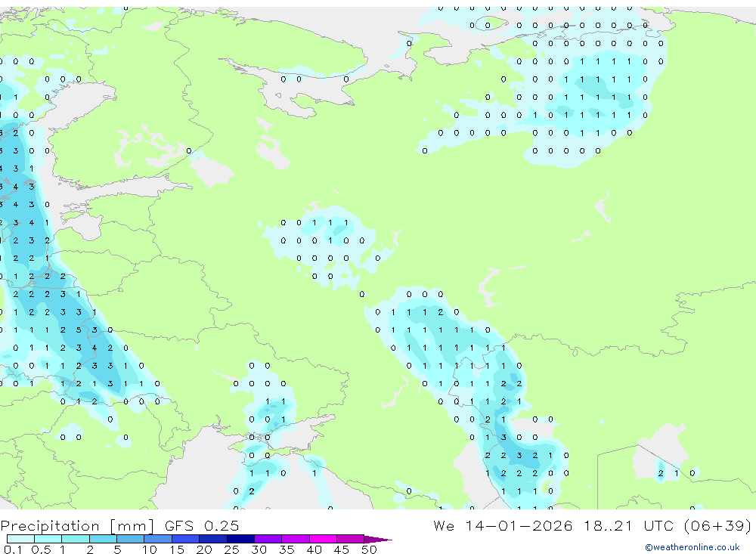Select the 45–50 mm legend swatch
Image resolution: width=756 pixels, height=554 pixels.
[x=350, y=539]
